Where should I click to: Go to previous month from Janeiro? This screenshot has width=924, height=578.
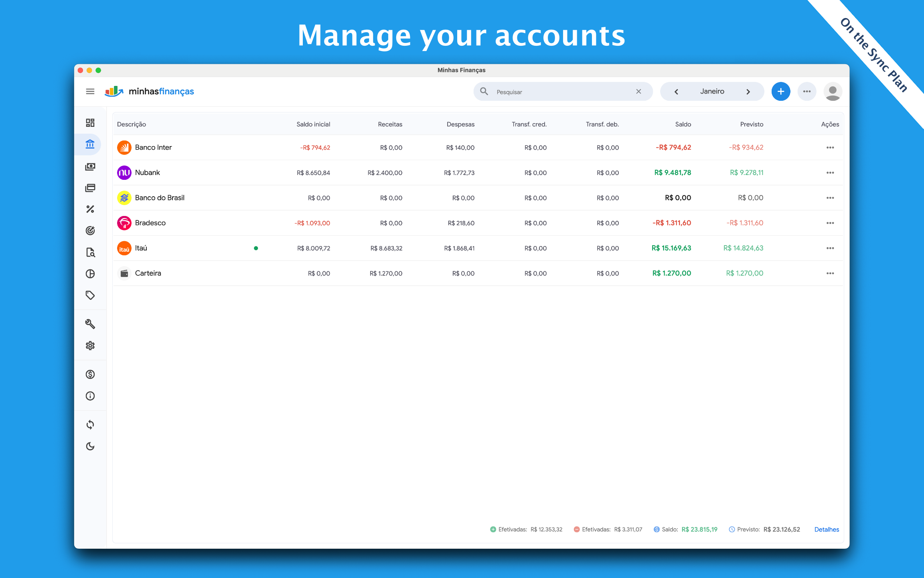click(676, 92)
